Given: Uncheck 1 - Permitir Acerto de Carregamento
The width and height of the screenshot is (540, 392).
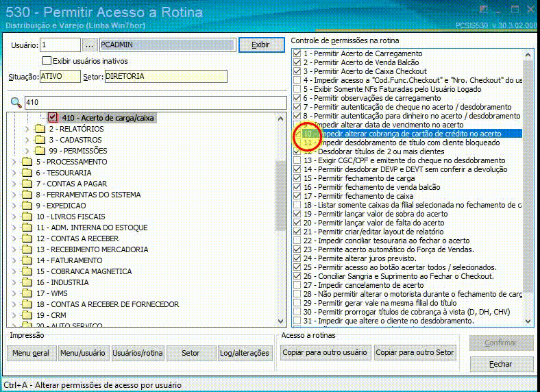Looking at the screenshot, I should click(297, 53).
